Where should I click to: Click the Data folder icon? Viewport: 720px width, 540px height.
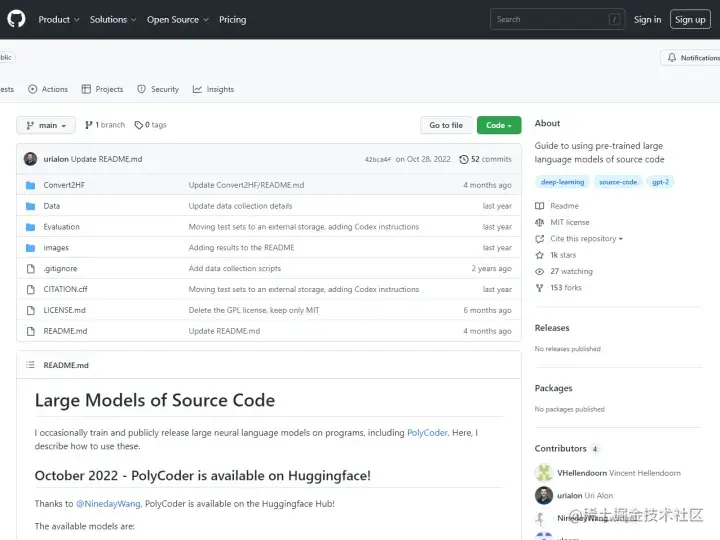pos(30,206)
